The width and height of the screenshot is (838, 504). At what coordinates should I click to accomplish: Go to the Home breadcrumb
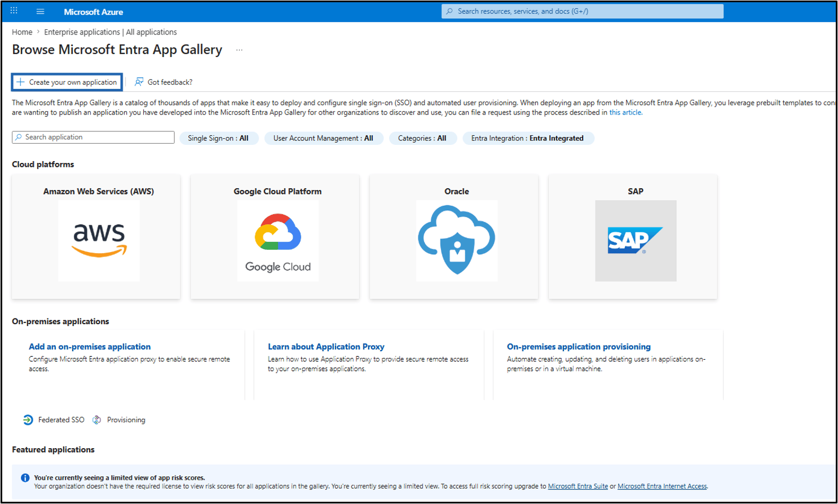(22, 32)
